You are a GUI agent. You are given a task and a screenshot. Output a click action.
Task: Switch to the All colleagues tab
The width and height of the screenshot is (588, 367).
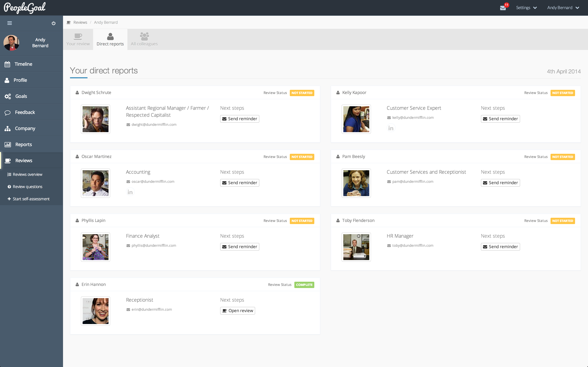click(144, 39)
